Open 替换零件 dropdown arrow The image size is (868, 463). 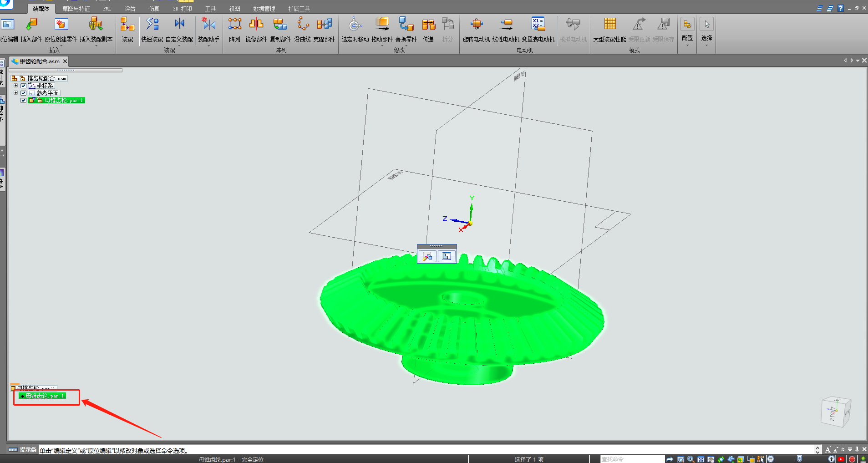point(406,46)
